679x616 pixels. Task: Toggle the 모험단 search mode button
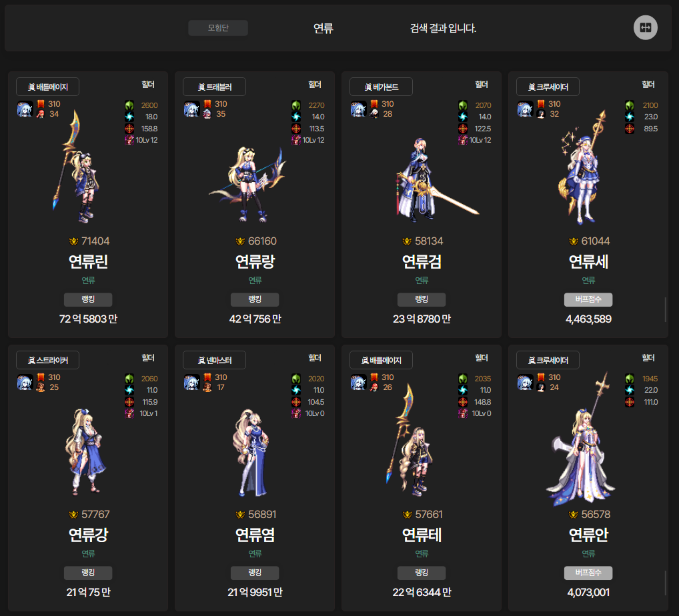pyautogui.click(x=218, y=28)
